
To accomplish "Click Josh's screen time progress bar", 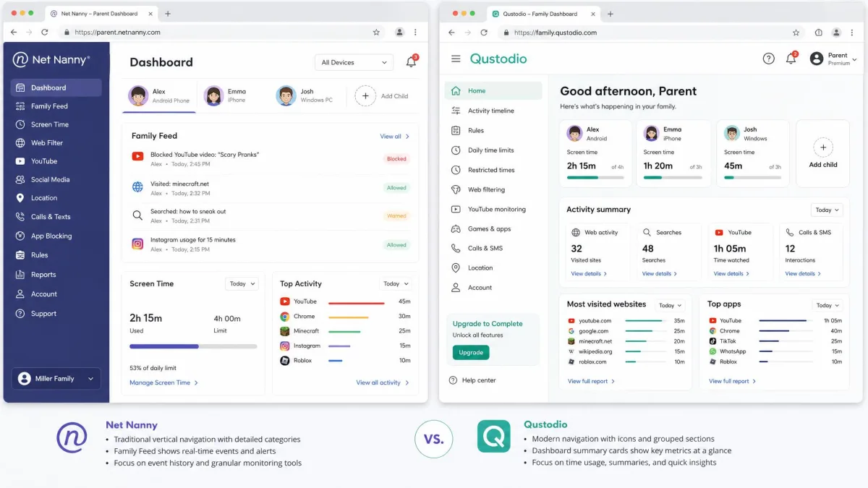I will tap(752, 177).
